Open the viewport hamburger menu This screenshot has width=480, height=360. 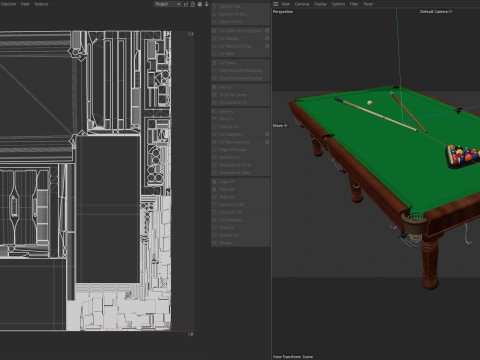click(x=276, y=4)
